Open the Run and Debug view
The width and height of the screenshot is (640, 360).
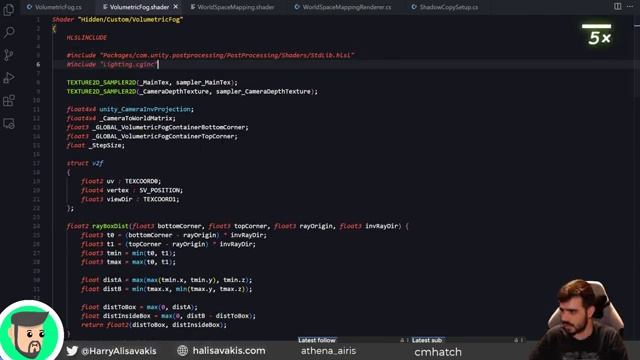pos(9,78)
